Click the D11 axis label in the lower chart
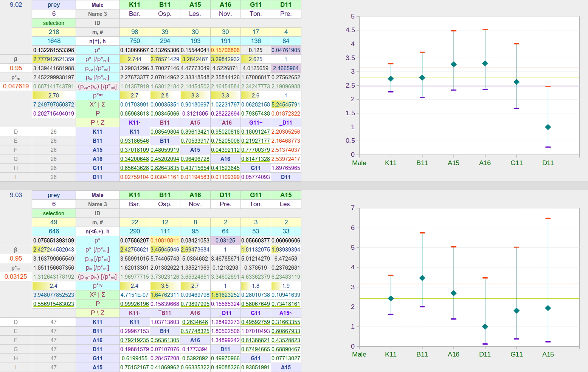This screenshot has width=588, height=372. pyautogui.click(x=485, y=354)
